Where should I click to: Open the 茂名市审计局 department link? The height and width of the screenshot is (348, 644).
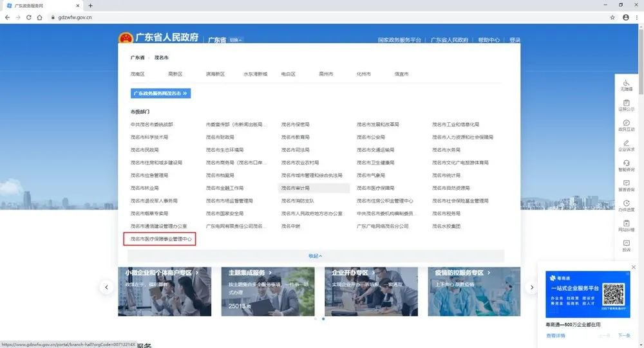pyautogui.click(x=296, y=188)
